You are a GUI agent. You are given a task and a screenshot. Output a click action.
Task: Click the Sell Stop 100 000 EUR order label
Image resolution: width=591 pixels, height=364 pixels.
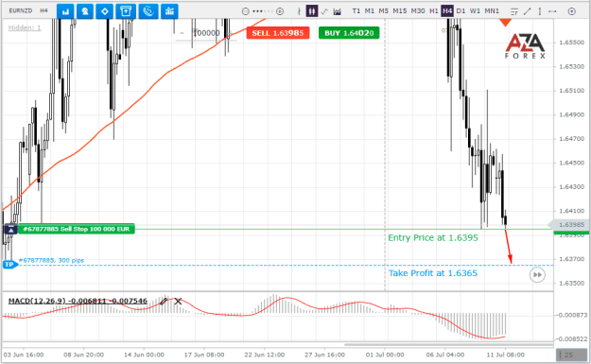(x=77, y=229)
